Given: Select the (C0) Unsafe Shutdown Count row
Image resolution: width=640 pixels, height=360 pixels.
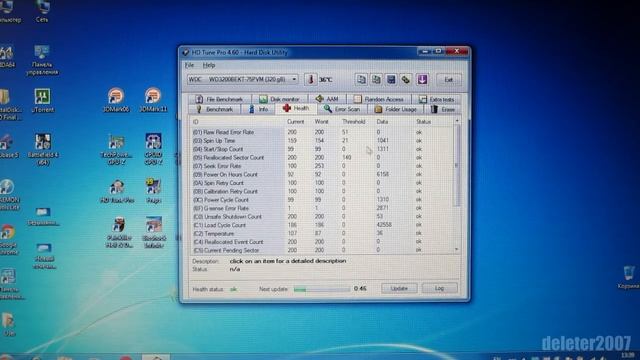Looking at the screenshot, I should 322,217.
